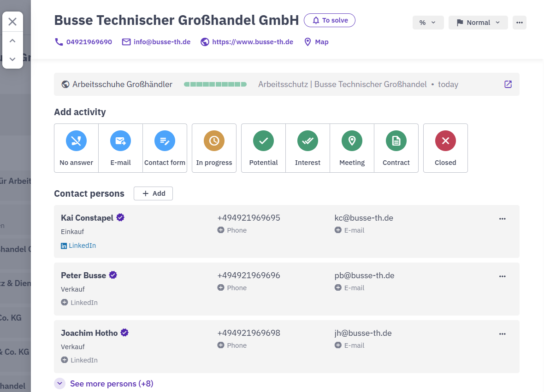This screenshot has width=544, height=392.
Task: Add a Contract activity
Action: [x=396, y=148]
